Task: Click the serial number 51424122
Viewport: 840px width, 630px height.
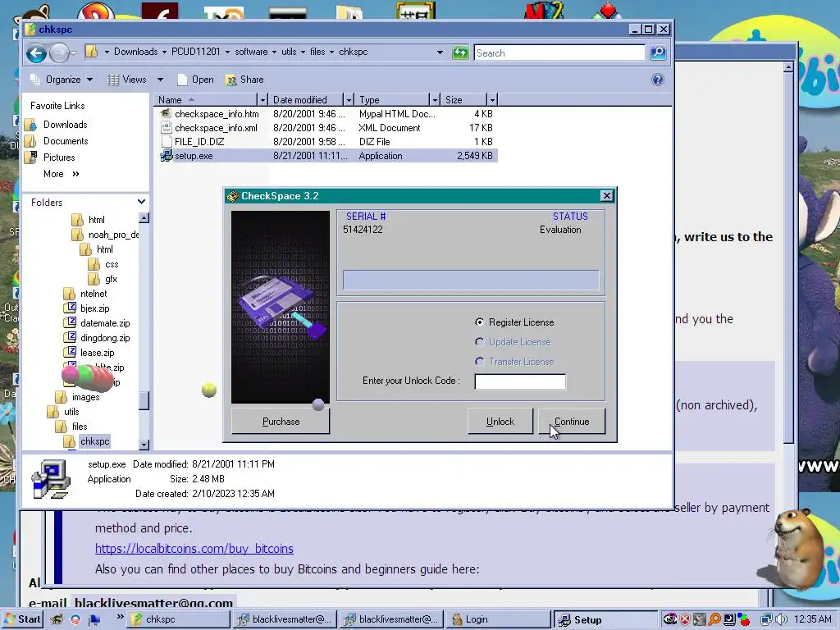Action: (363, 230)
